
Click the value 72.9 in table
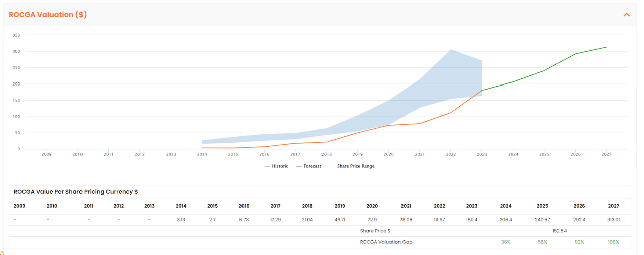click(x=372, y=220)
